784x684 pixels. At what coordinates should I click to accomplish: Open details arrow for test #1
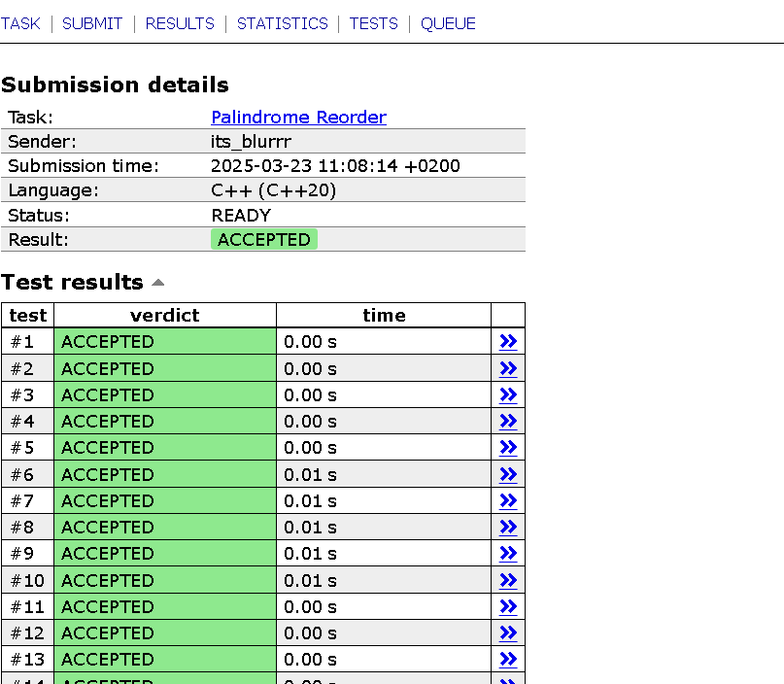(508, 341)
